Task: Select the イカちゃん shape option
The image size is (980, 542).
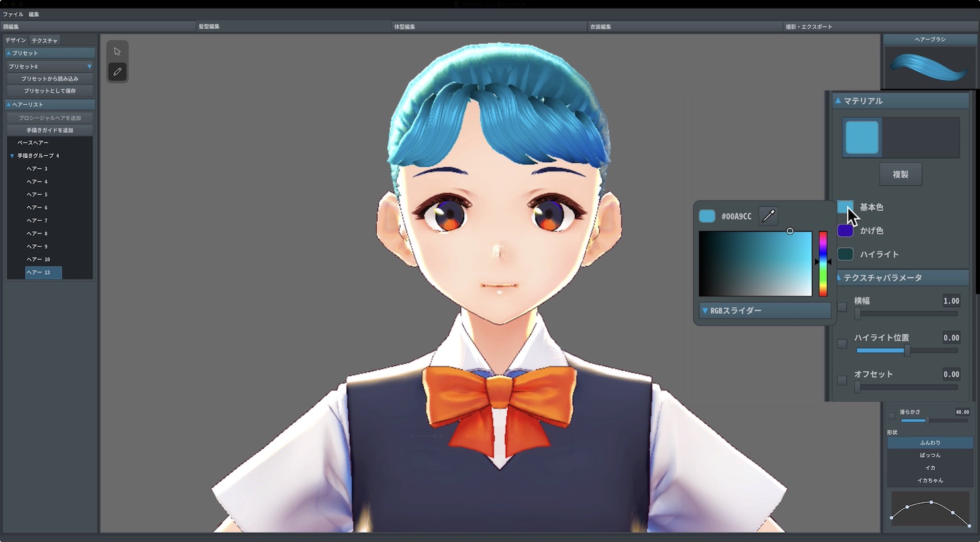Action: [930, 480]
